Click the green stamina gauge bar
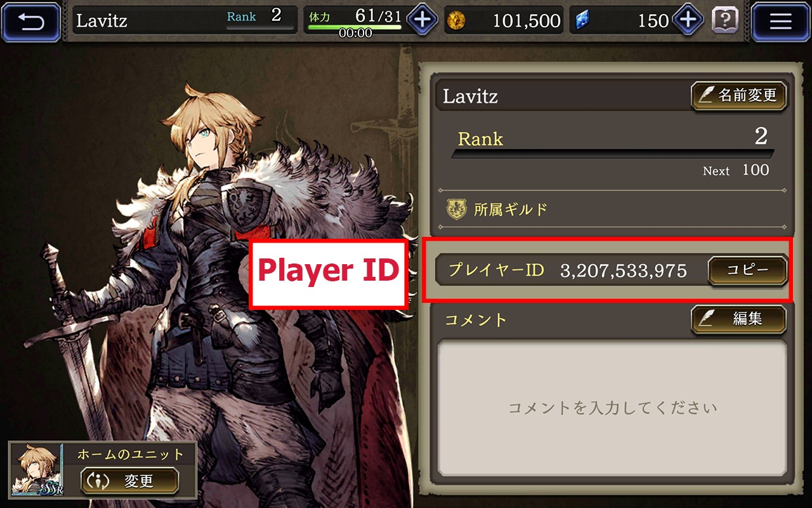 (354, 27)
